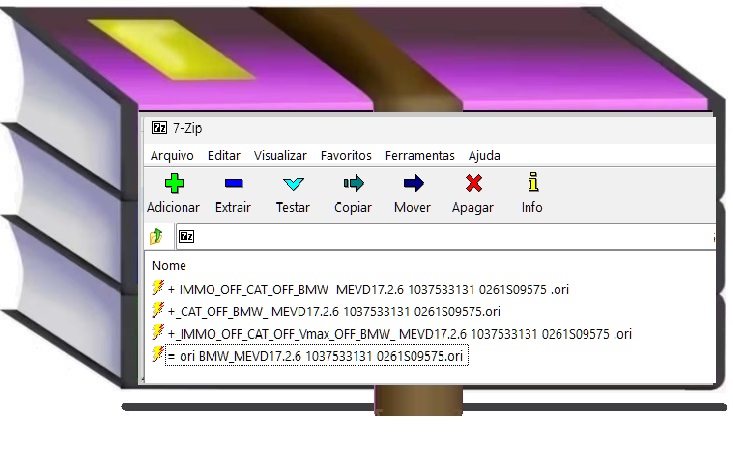Open the Arquivo menu

(x=172, y=155)
